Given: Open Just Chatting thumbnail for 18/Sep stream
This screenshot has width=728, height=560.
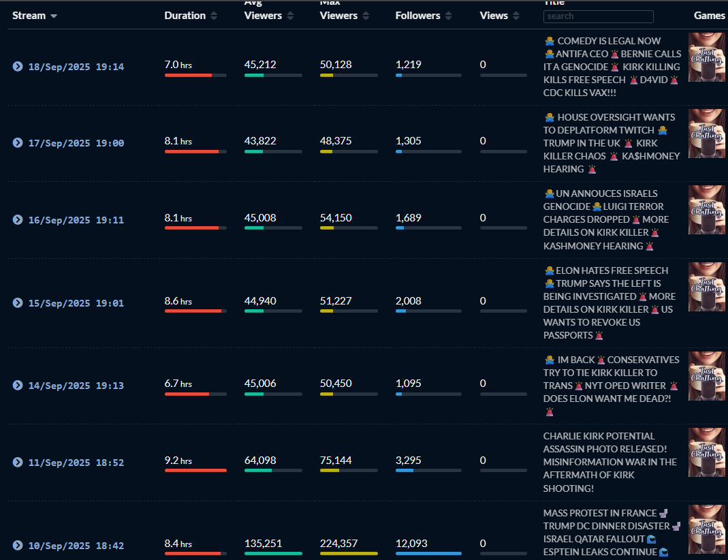Looking at the screenshot, I should tap(708, 57).
